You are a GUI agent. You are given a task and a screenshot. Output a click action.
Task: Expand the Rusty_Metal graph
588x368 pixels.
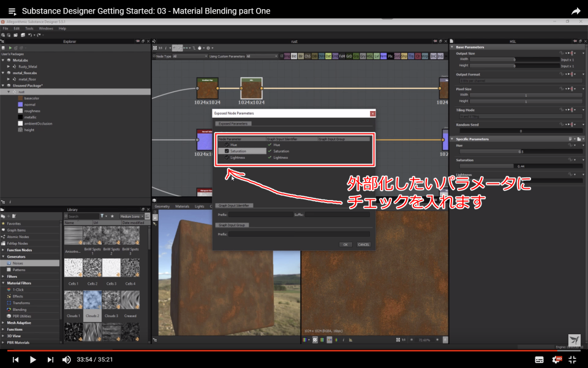[x=9, y=66]
